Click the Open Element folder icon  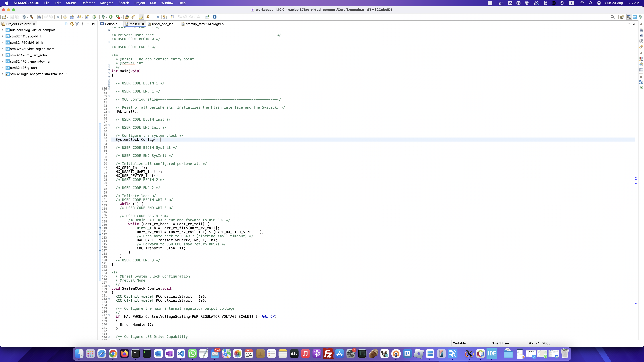pos(127,17)
